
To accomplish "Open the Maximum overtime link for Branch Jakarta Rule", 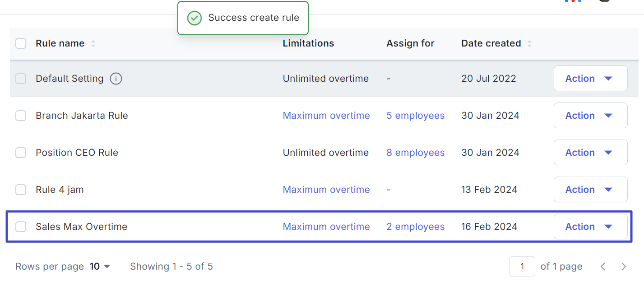I will coord(326,116).
